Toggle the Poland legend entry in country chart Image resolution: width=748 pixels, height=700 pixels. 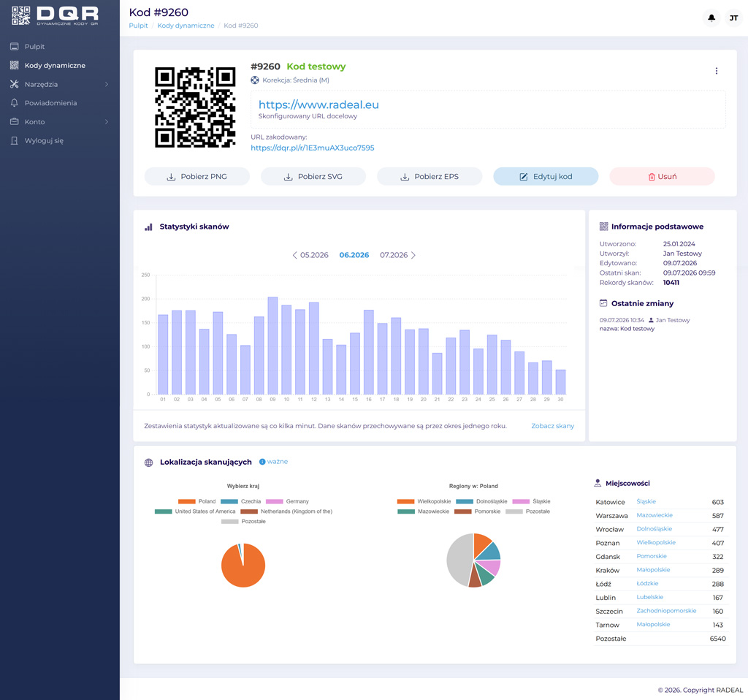196,501
